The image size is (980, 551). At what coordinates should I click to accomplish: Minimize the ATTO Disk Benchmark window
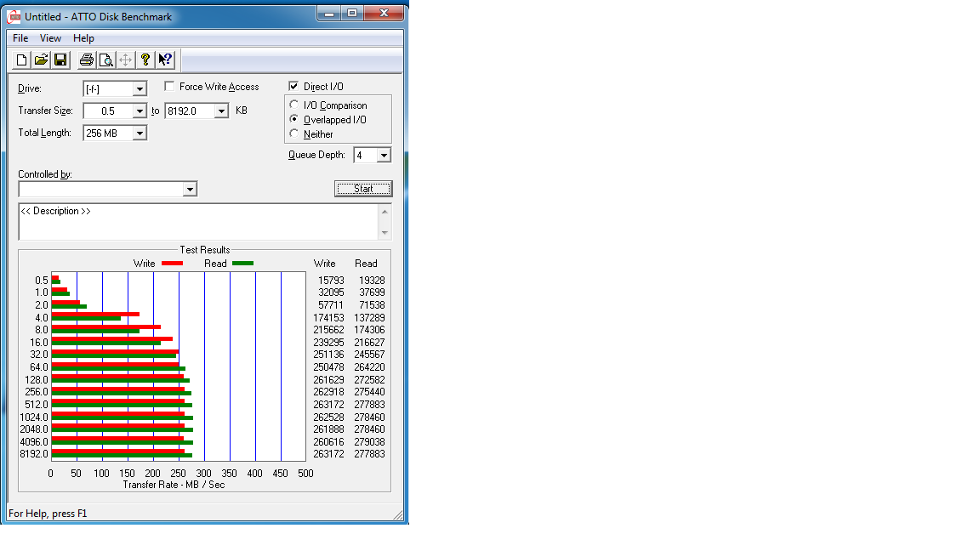coord(329,13)
